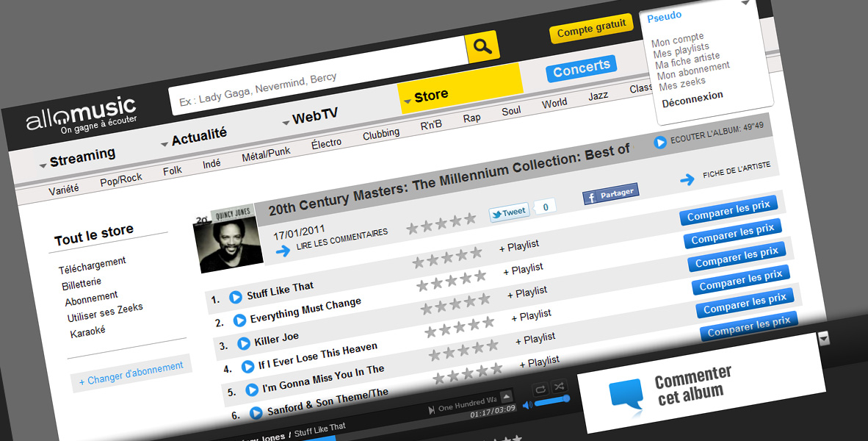Open Ma fiche artiste in the Pseudo menu
868x441 pixels.
(x=687, y=60)
